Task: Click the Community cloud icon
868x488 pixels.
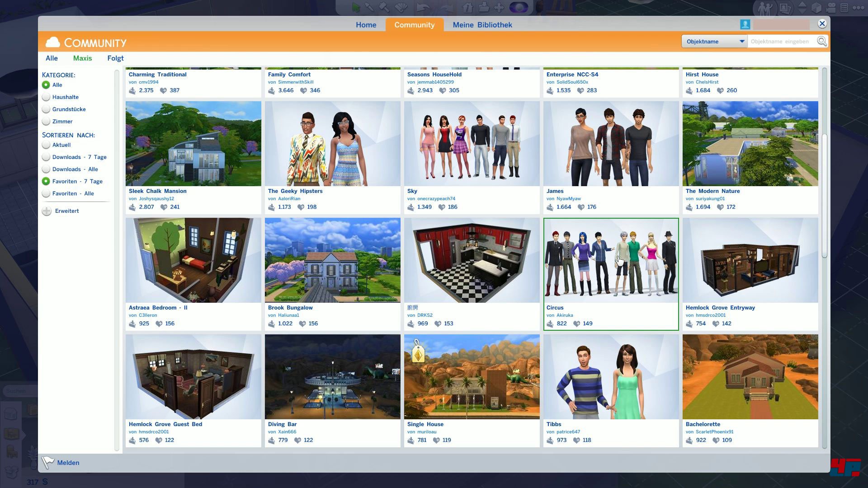Action: click(53, 42)
